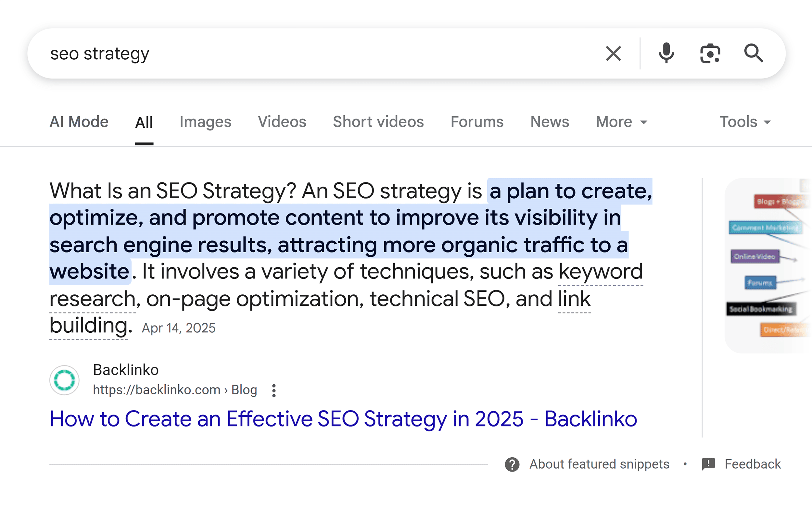The image size is (812, 506).
Task: Open the three-dot menu beside the Backlinko URL
Action: click(x=273, y=390)
